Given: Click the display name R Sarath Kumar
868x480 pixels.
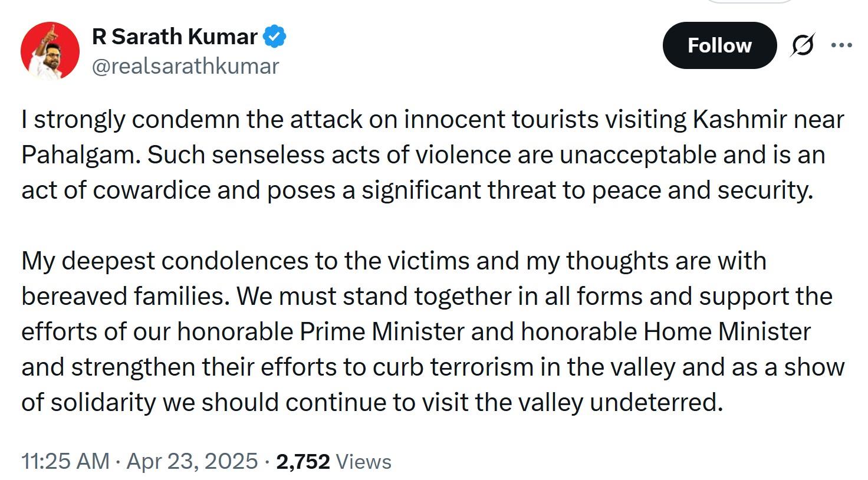Looking at the screenshot, I should click(x=175, y=37).
